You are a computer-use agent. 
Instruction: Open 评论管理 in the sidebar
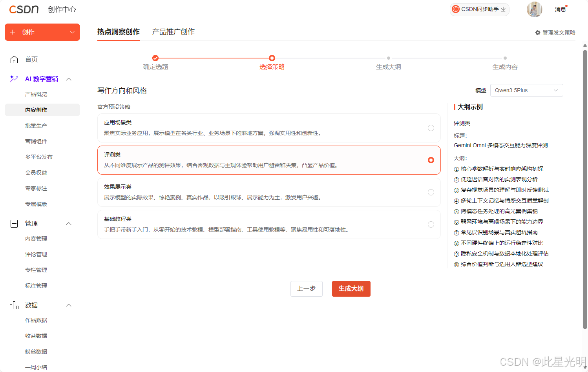pyautogui.click(x=36, y=254)
